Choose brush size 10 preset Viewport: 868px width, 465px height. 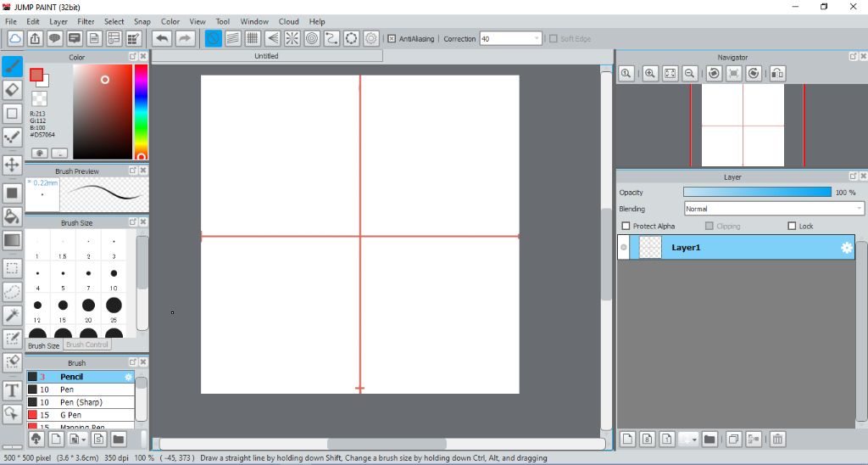click(x=114, y=277)
